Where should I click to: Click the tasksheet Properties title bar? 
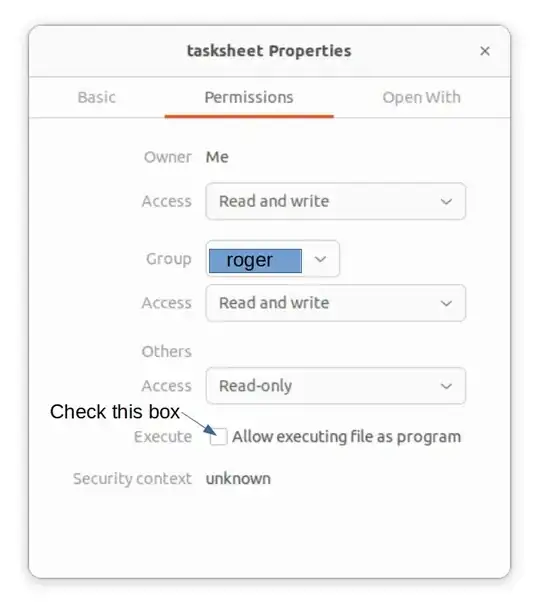click(x=269, y=51)
